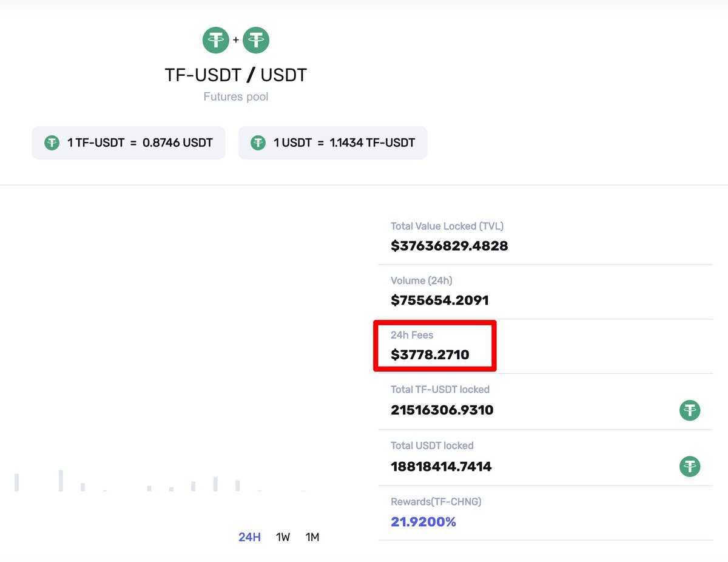Screen dimensions: 728x562
Task: Switch chart range to 1W
Action: click(x=283, y=537)
